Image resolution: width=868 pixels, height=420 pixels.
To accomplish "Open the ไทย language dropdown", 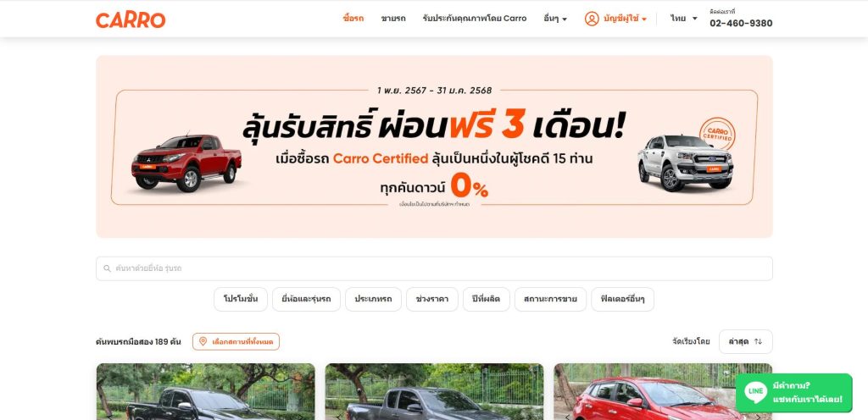I will [684, 19].
